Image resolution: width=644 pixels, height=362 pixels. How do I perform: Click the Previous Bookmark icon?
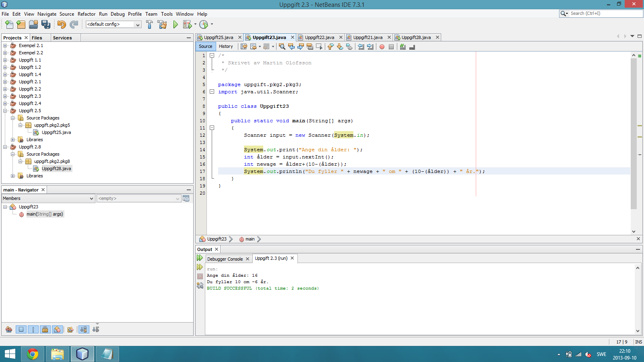click(x=330, y=47)
